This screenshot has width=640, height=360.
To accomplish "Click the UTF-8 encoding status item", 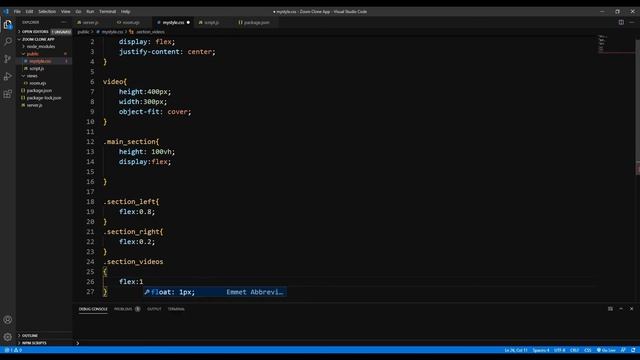I will pyautogui.click(x=560, y=350).
